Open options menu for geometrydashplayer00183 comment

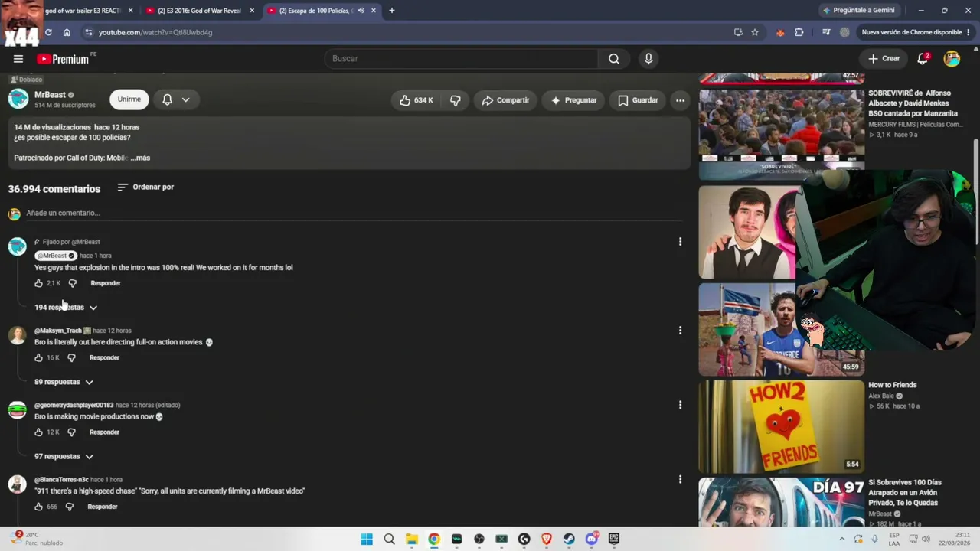(x=680, y=405)
